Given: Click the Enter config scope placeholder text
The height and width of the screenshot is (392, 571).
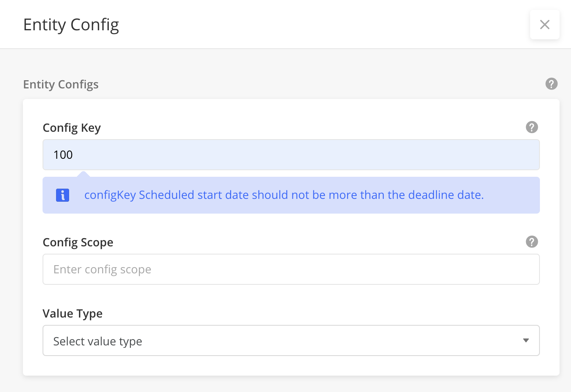Looking at the screenshot, I should click(x=102, y=270).
